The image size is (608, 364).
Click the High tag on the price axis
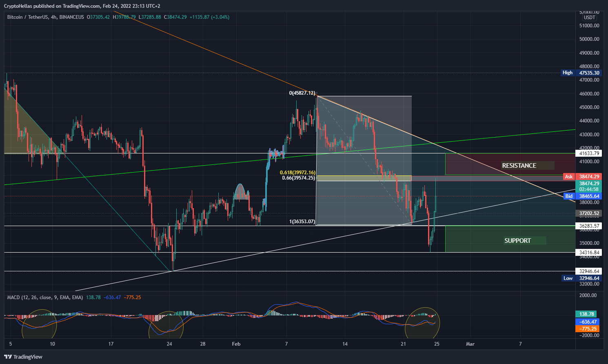coord(568,73)
